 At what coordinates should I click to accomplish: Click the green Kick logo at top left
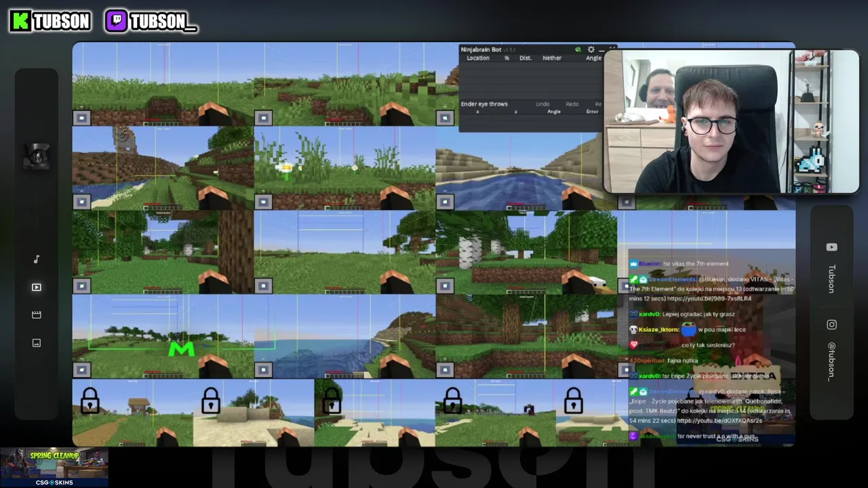20,21
